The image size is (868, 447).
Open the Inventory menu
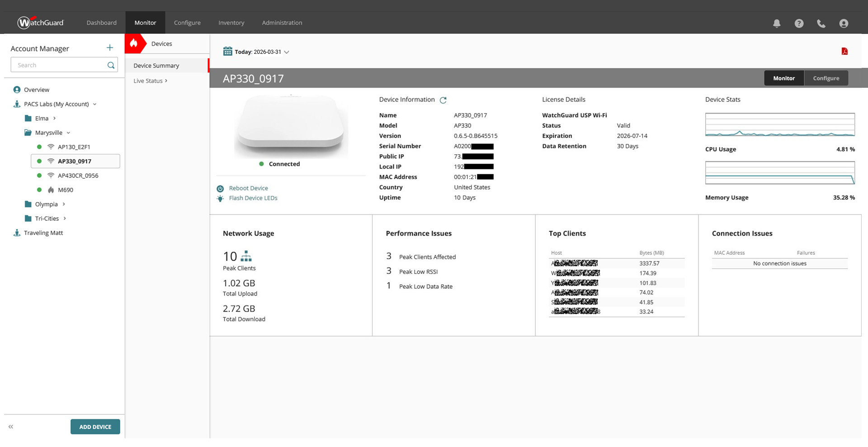click(231, 23)
